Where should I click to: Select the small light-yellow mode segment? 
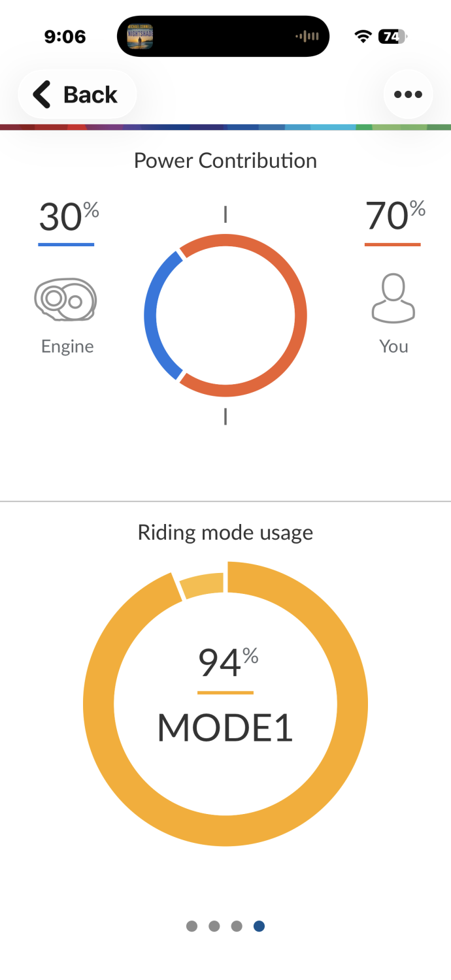(x=203, y=584)
